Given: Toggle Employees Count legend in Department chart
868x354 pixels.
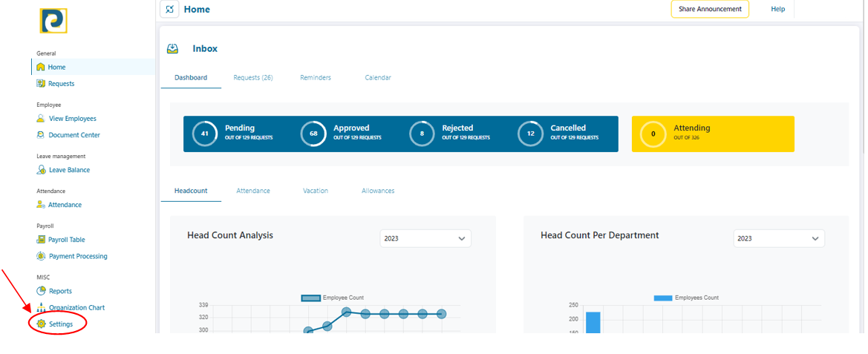Looking at the screenshot, I should [663, 298].
